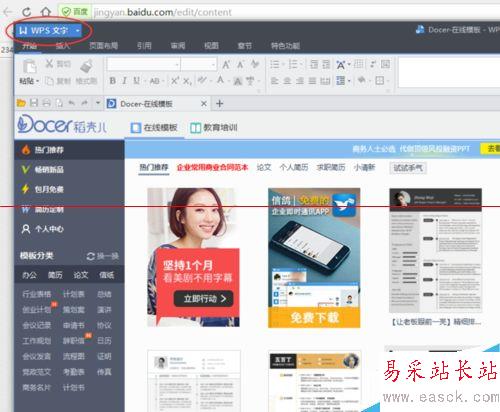Image resolution: width=500 pixels, height=412 pixels.
Task: Switch to the 审阅 ribbon tab
Action: pos(178,46)
